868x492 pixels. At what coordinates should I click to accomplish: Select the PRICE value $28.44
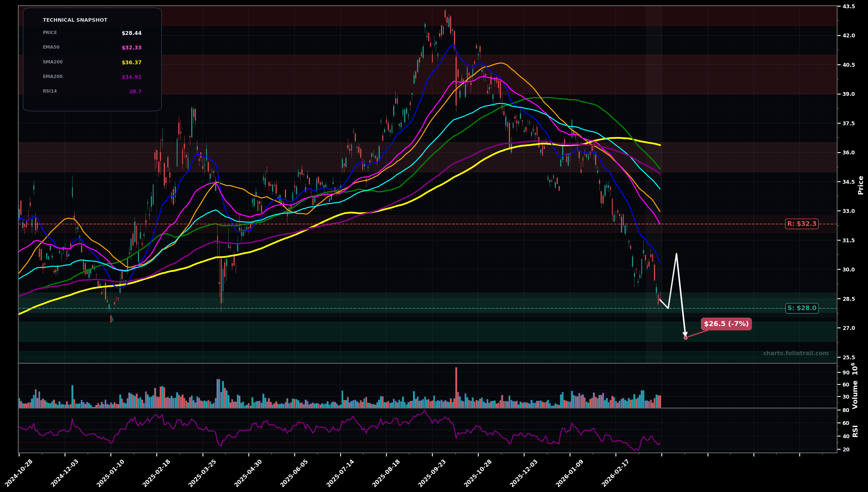click(x=131, y=33)
